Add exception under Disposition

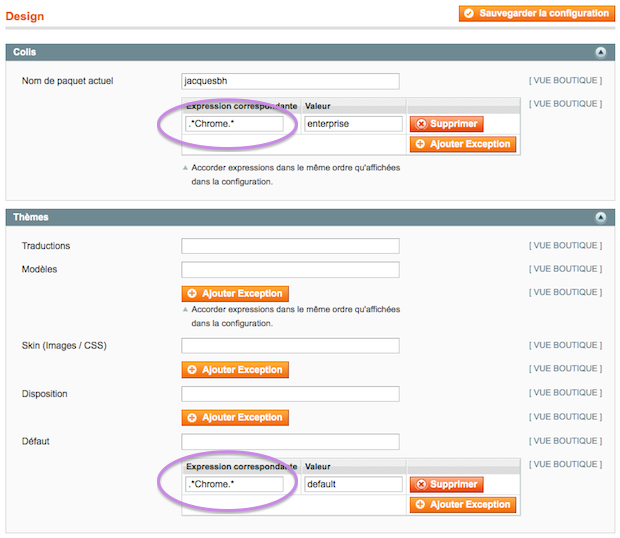click(x=235, y=418)
